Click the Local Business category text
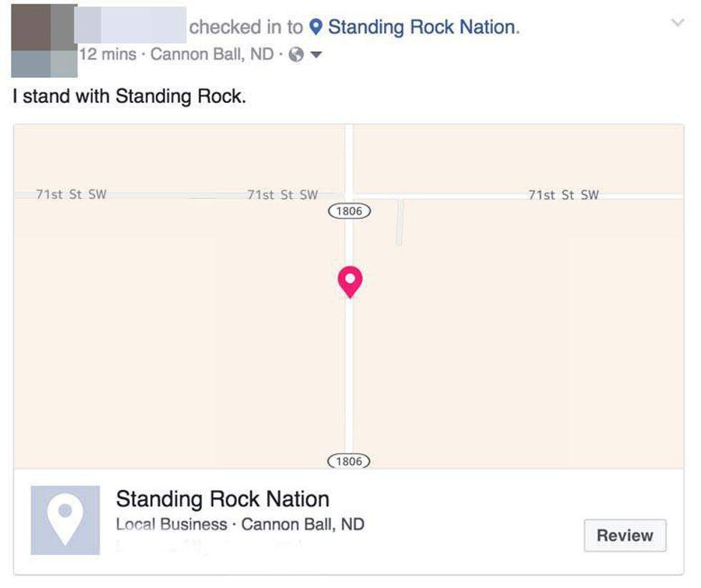701x588 pixels. pyautogui.click(x=171, y=524)
